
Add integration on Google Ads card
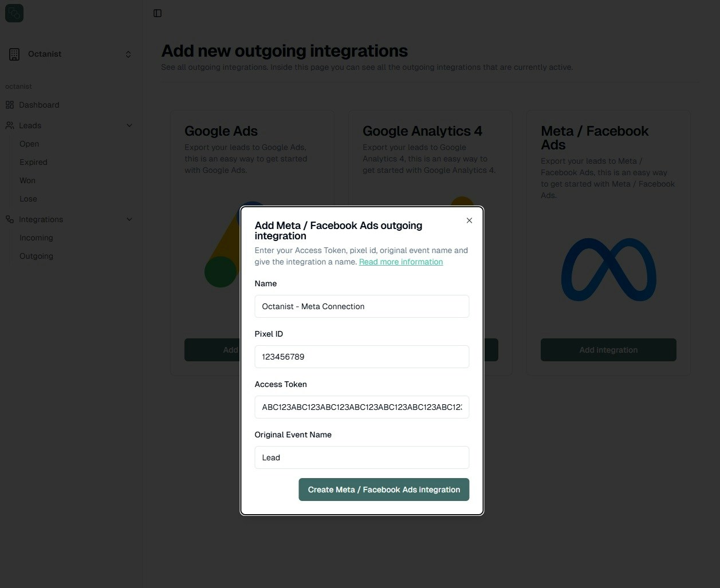point(212,350)
